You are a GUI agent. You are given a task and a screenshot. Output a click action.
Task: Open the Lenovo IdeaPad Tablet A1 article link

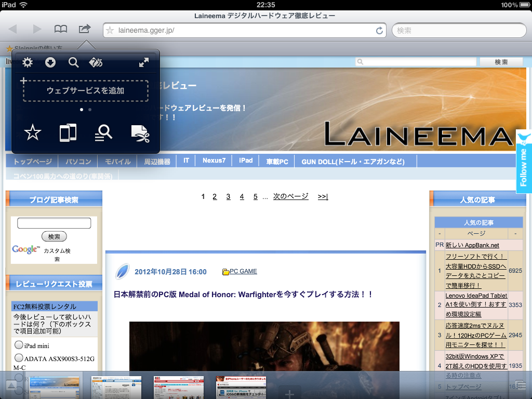click(476, 304)
